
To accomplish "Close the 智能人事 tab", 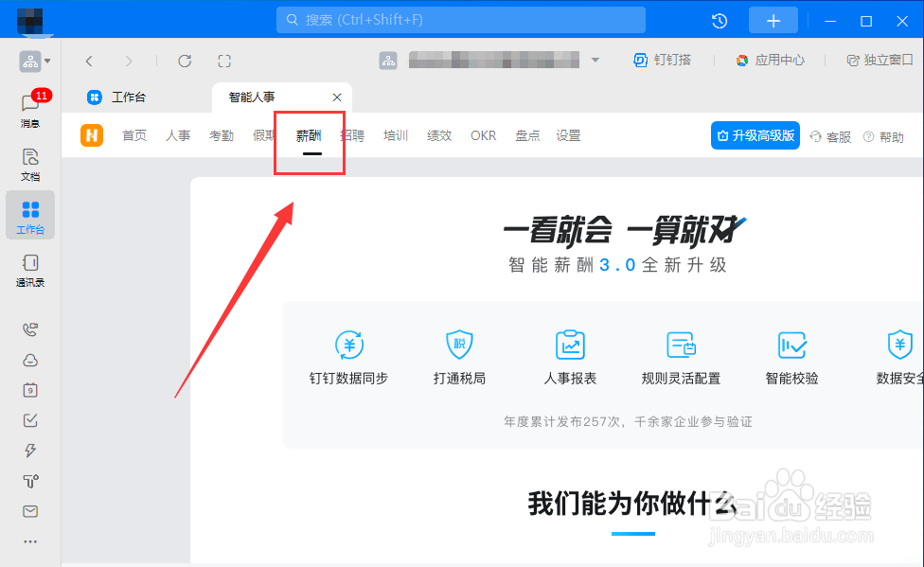I will point(337,97).
